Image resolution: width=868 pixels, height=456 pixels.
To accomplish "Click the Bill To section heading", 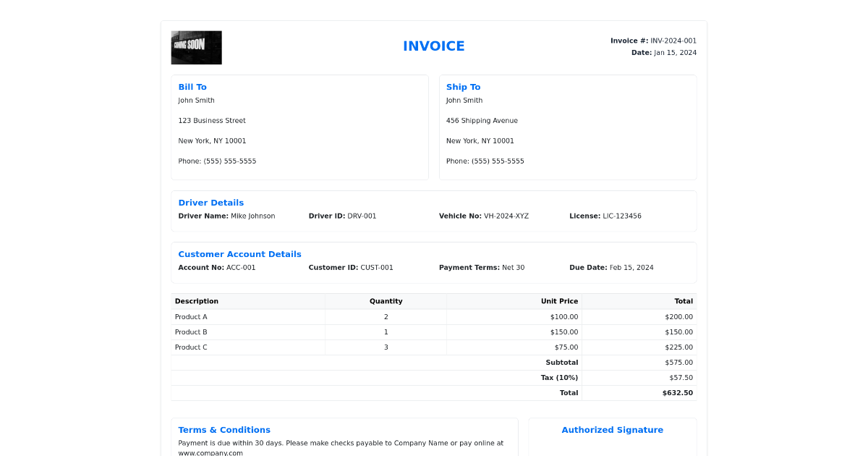I will click(192, 86).
